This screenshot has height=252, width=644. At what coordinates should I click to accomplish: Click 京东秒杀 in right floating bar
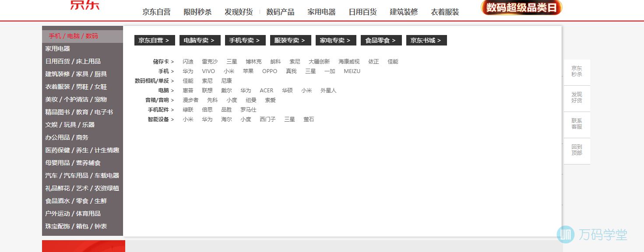point(577,71)
